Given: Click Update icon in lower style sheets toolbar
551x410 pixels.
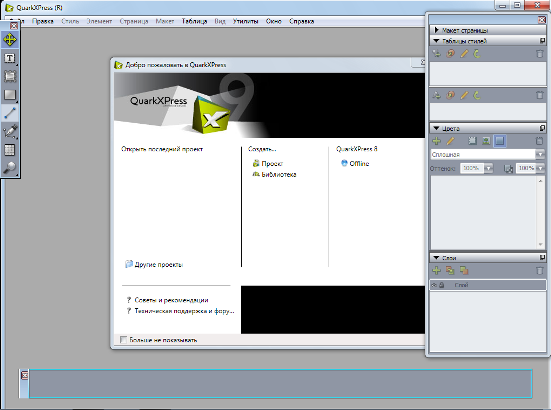Looking at the screenshot, I should click(x=477, y=95).
